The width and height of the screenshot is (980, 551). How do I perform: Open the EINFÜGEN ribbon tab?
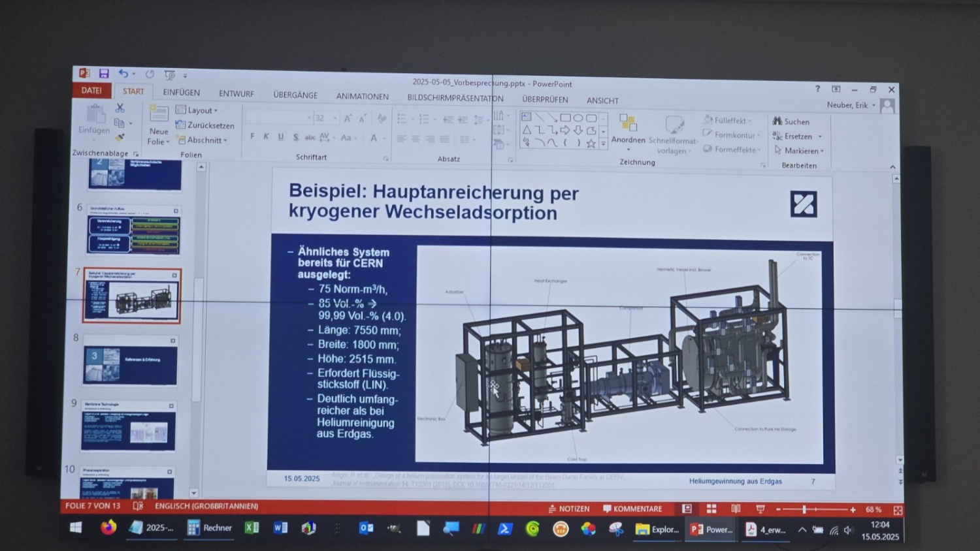[182, 93]
